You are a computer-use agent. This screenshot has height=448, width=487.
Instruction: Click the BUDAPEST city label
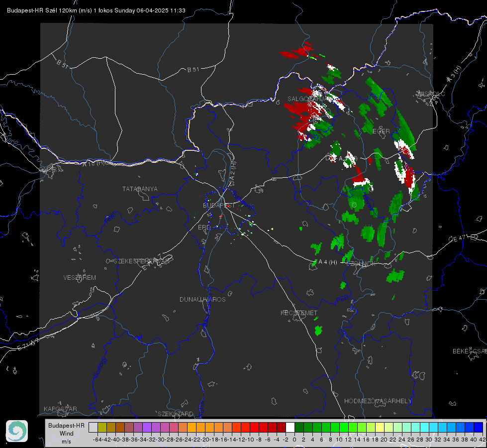(219, 206)
